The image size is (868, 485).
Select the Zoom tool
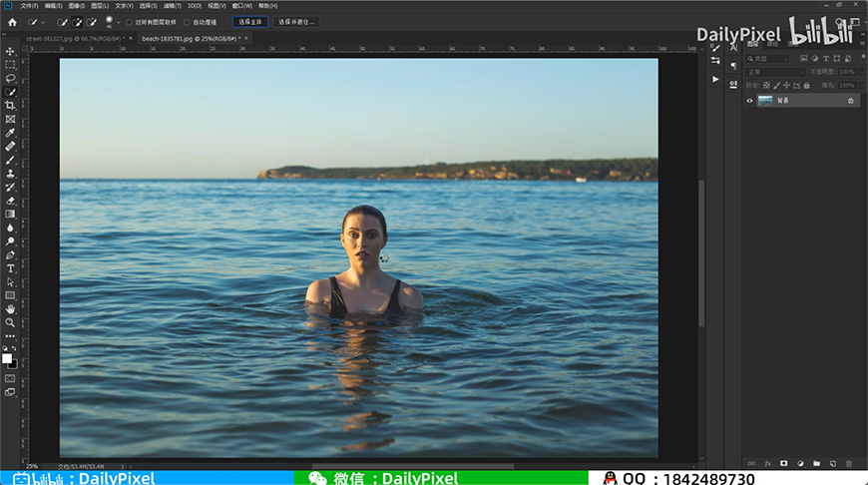pos(10,322)
